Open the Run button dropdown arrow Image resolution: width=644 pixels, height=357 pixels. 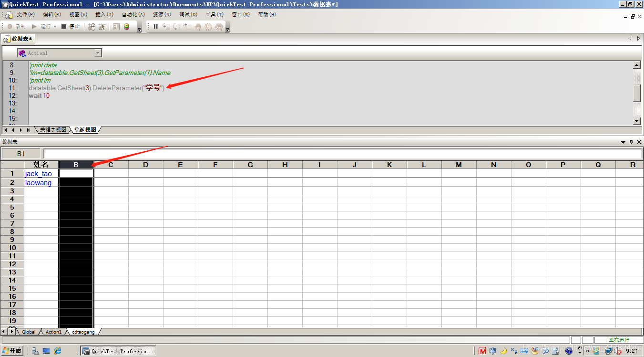(55, 27)
